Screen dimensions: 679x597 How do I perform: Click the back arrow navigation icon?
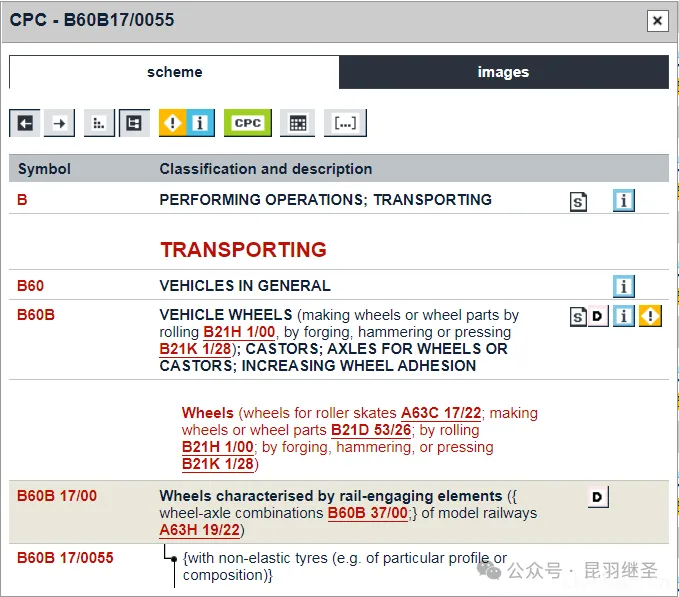(x=25, y=123)
